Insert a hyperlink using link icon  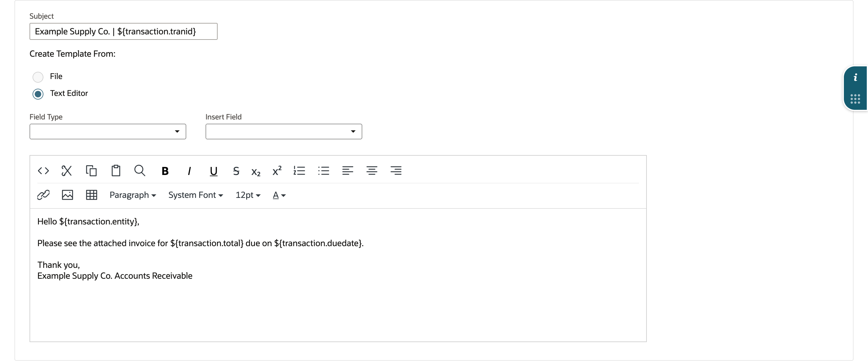click(x=43, y=195)
